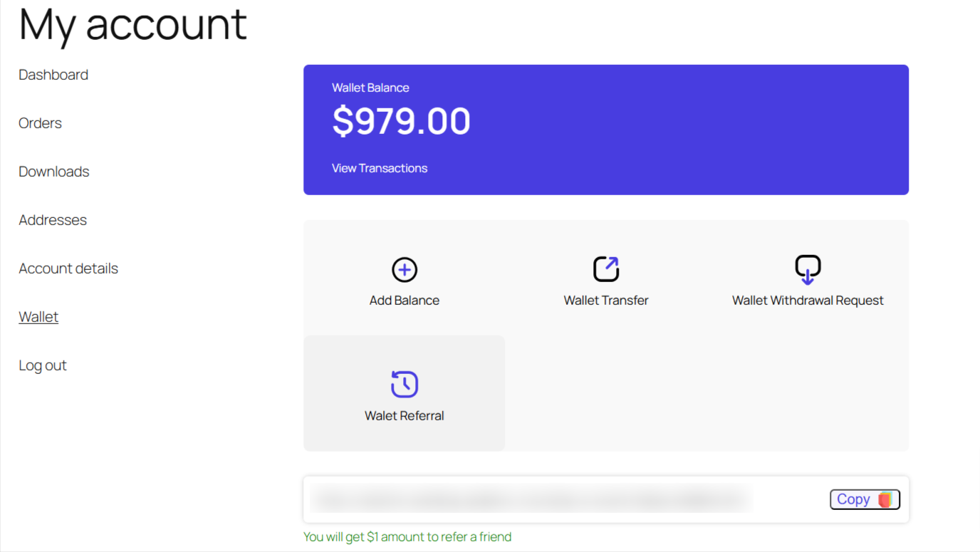Viewport: 980px width, 552px height.
Task: Click the Wallet Transfer arrow icon
Action: (606, 269)
